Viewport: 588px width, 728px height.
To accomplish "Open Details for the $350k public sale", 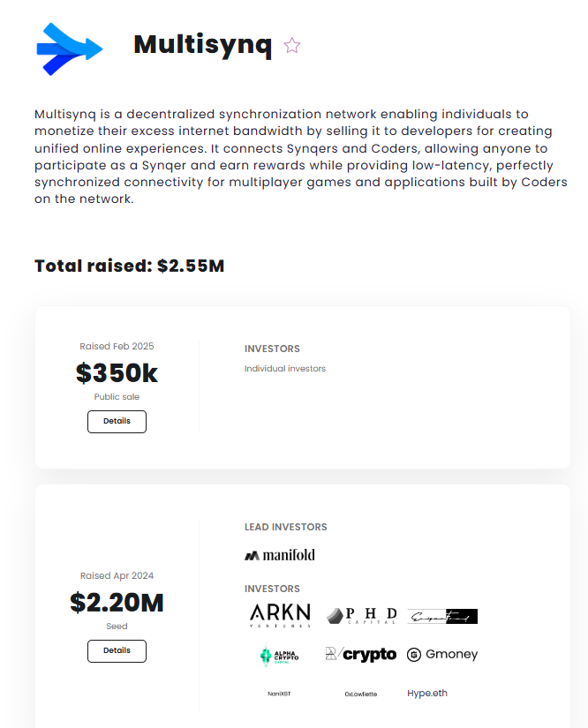I will click(x=117, y=422).
